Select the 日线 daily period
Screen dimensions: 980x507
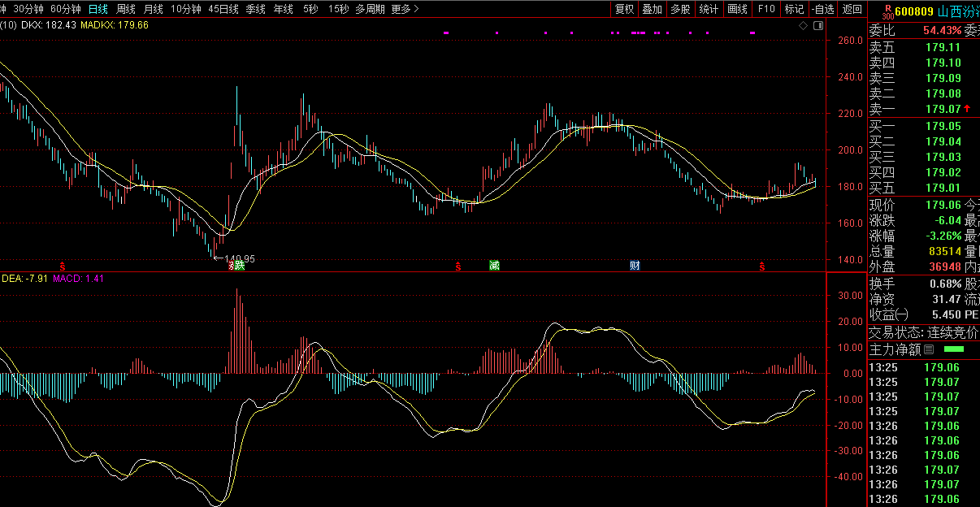click(98, 9)
